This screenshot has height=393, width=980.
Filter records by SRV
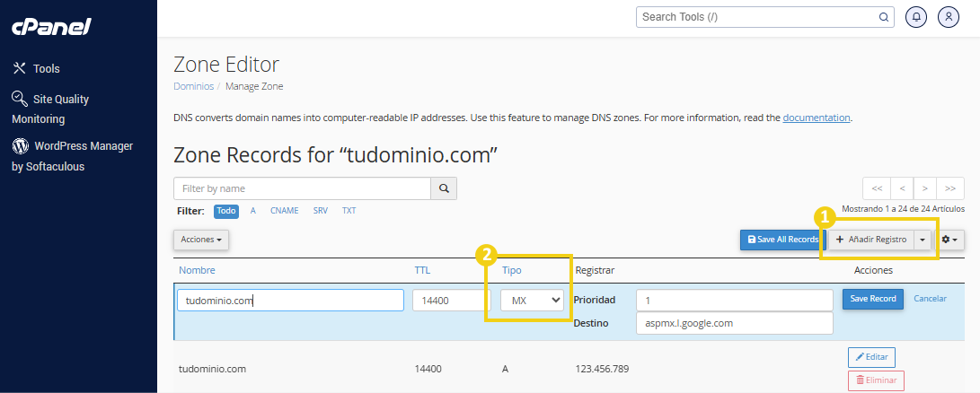click(320, 211)
